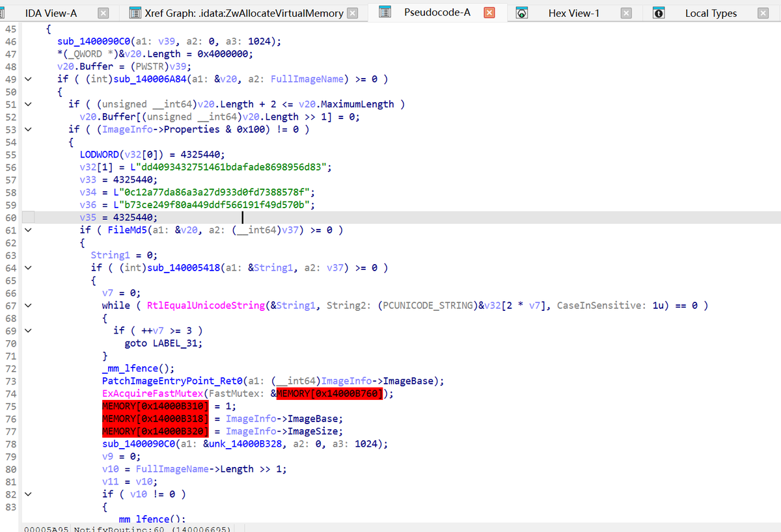Click v20.MaximumLength on line 51
The width and height of the screenshot is (781, 532).
[346, 104]
